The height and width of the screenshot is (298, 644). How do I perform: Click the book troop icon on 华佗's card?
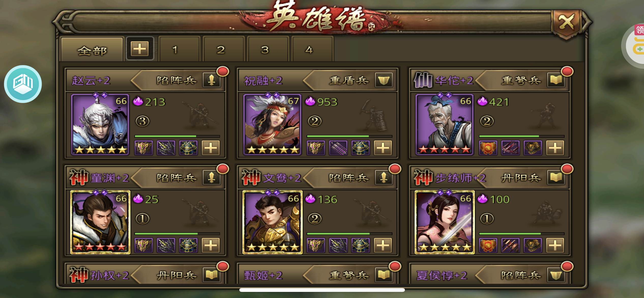[556, 80]
